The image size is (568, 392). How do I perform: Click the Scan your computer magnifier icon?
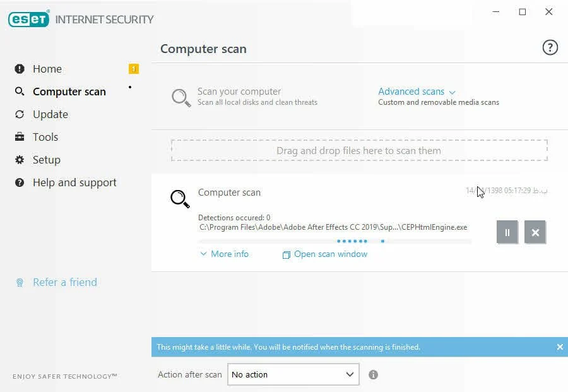181,97
